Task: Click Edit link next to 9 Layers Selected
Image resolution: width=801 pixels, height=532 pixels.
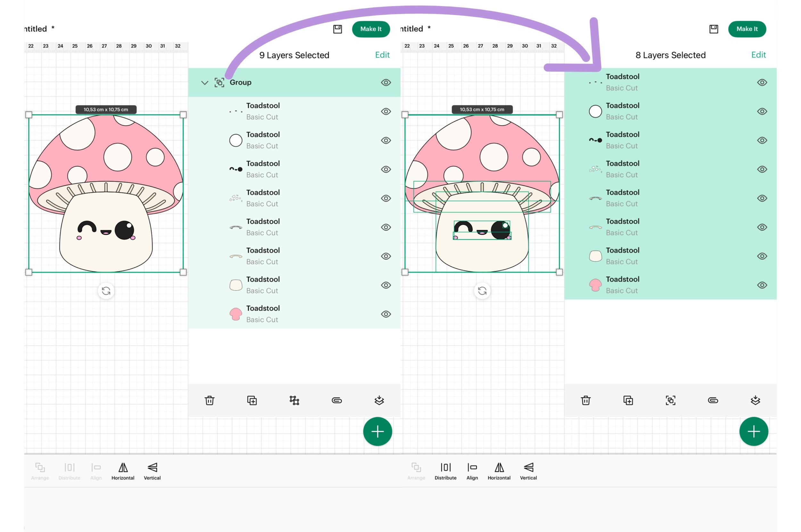Action: [x=382, y=55]
